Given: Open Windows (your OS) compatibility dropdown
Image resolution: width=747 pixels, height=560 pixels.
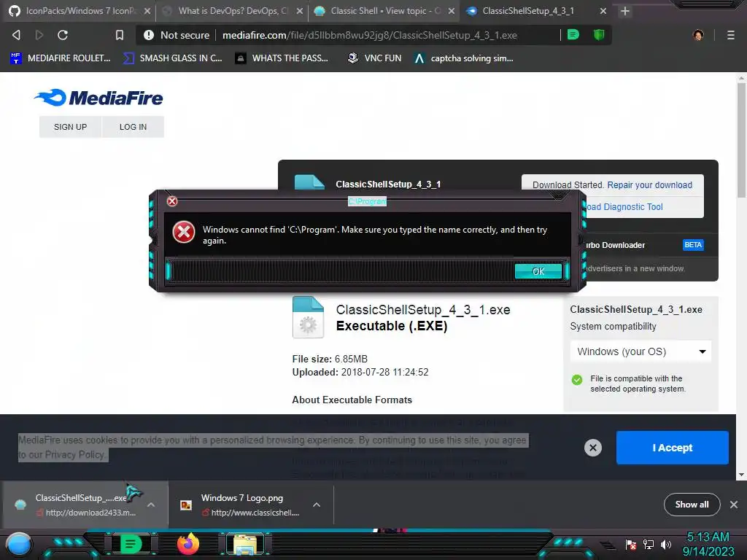Looking at the screenshot, I should coord(640,351).
